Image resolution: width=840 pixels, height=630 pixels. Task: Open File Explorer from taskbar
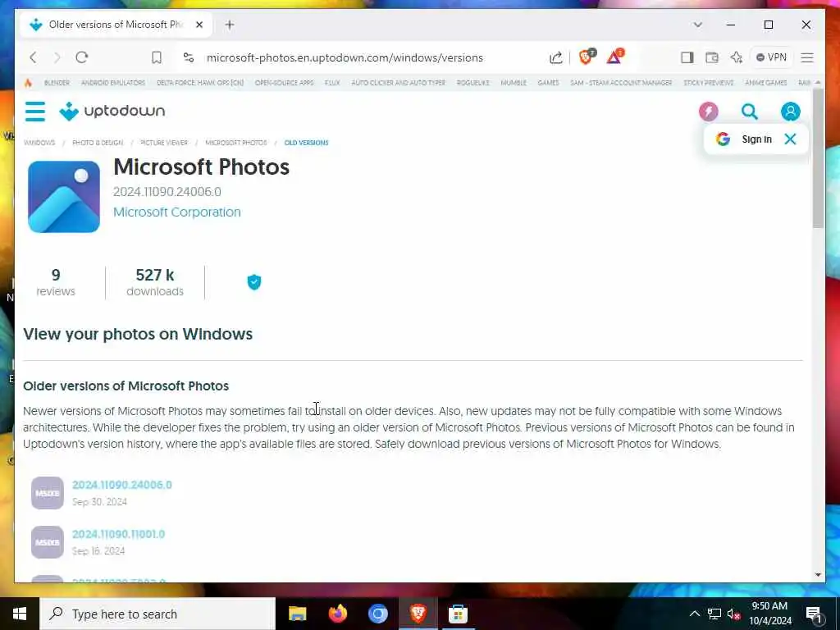click(x=297, y=614)
